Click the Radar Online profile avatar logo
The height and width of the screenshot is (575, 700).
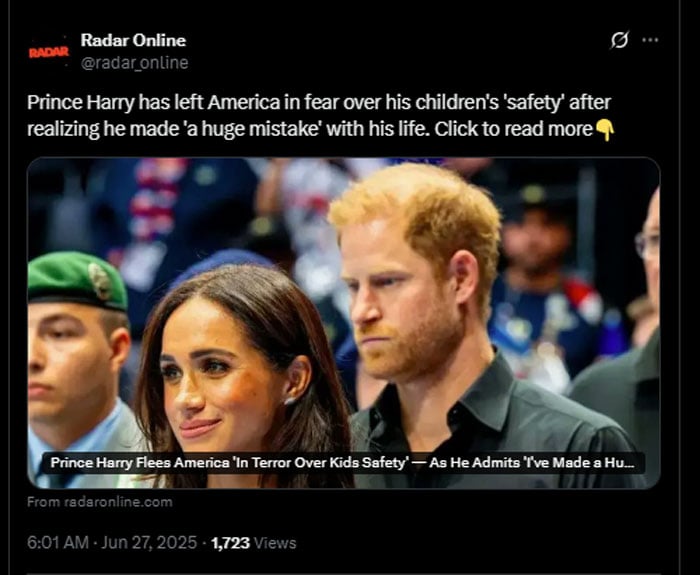point(49,51)
